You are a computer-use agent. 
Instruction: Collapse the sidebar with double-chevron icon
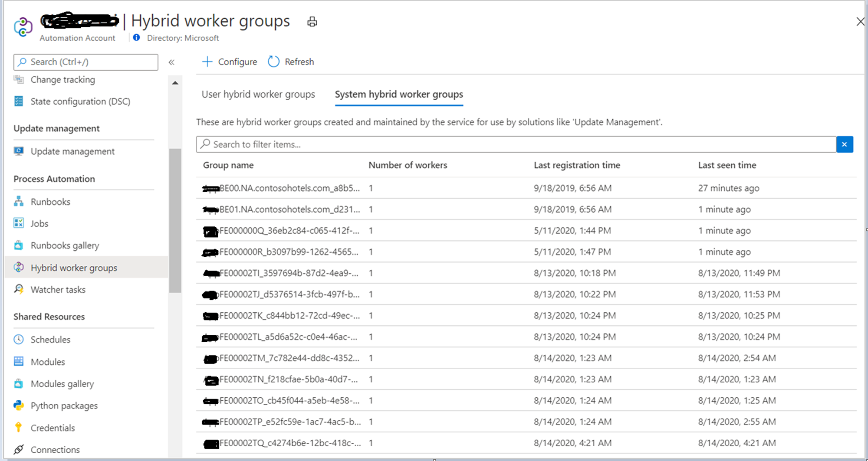[x=171, y=62]
